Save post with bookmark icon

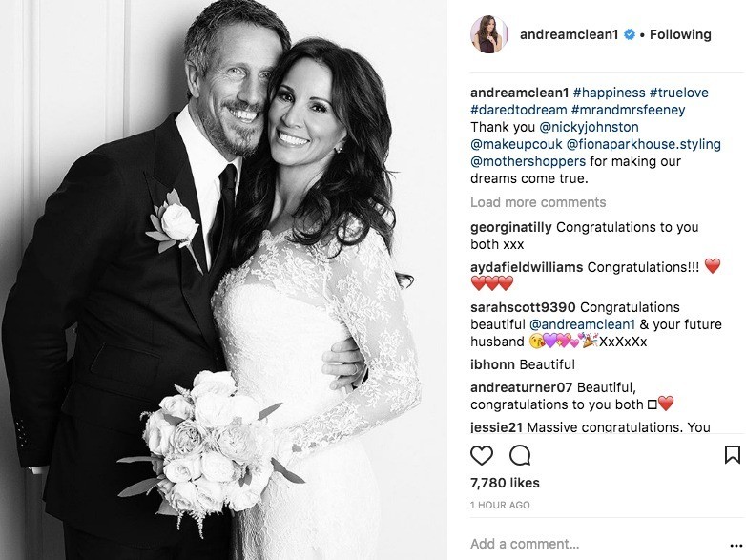pyautogui.click(x=733, y=455)
